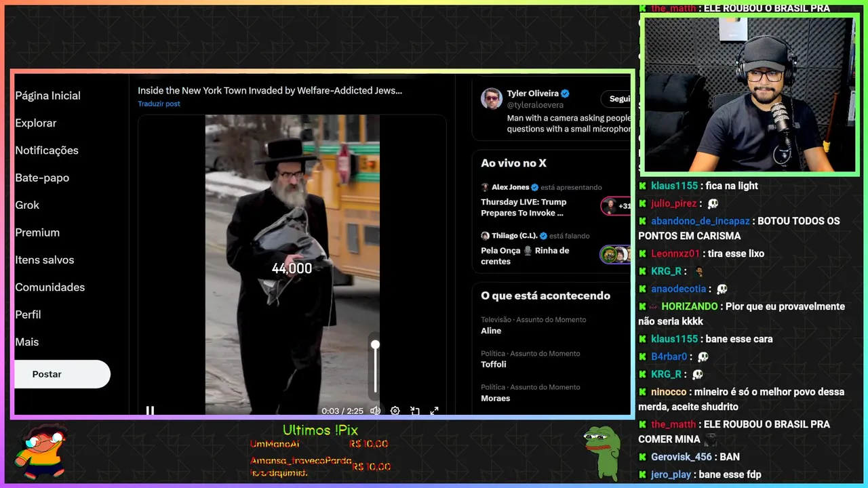This screenshot has height=488, width=868.
Task: Open Comunidades in sidebar
Action: [x=50, y=287]
